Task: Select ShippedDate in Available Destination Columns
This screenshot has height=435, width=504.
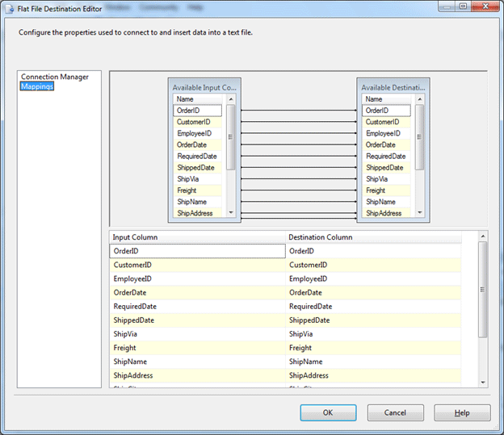Action: pos(386,167)
